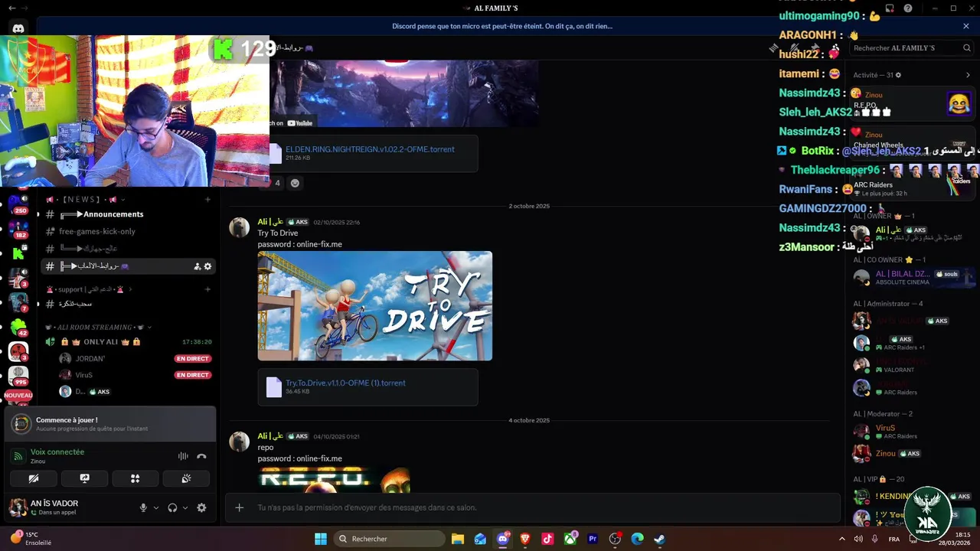Image resolution: width=980 pixels, height=551 pixels.
Task: Open the Announcements channel
Action: click(128, 214)
